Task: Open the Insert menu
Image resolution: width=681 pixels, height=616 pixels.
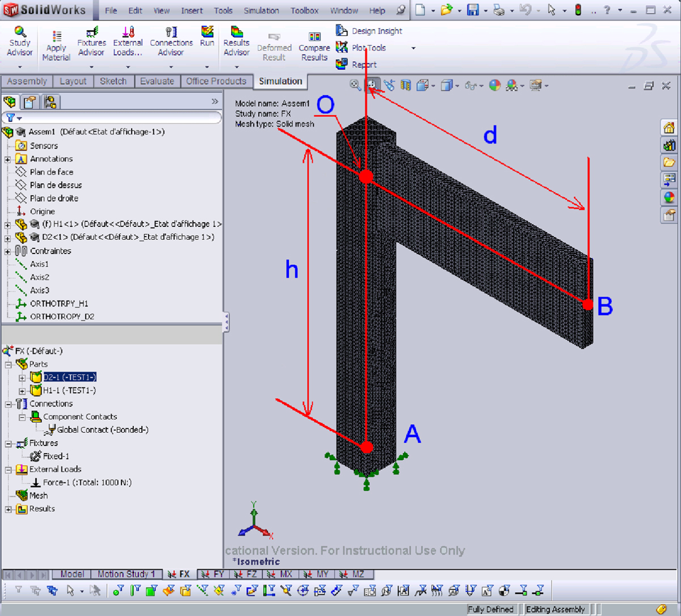Action: coord(192,10)
